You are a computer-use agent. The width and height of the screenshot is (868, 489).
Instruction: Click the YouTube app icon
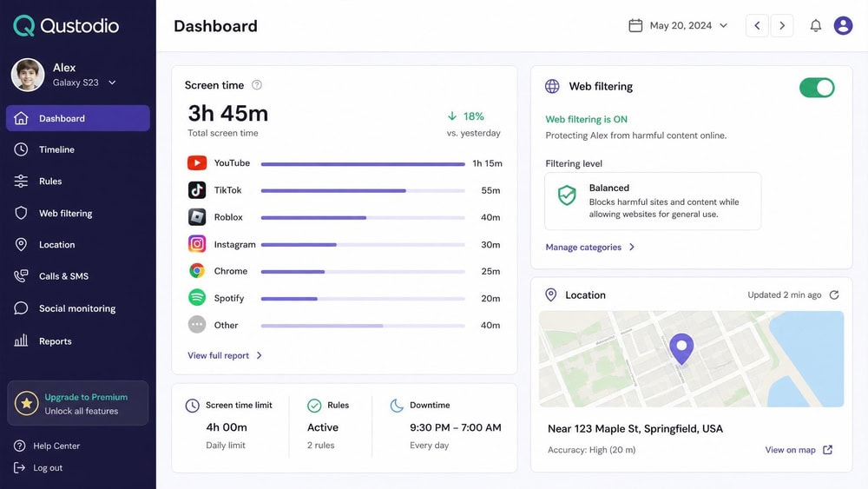coord(197,162)
